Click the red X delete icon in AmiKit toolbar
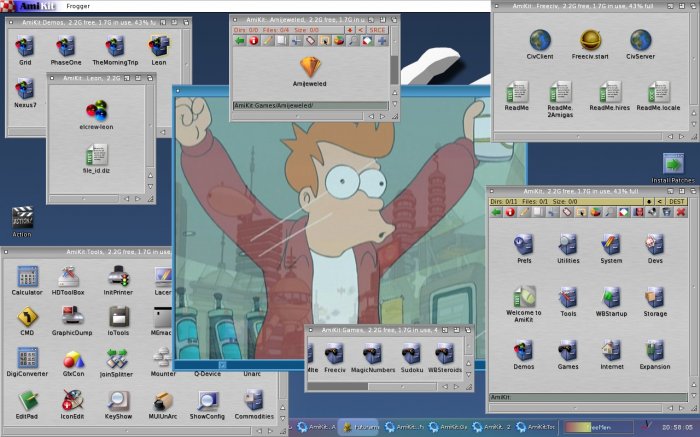 click(x=681, y=212)
